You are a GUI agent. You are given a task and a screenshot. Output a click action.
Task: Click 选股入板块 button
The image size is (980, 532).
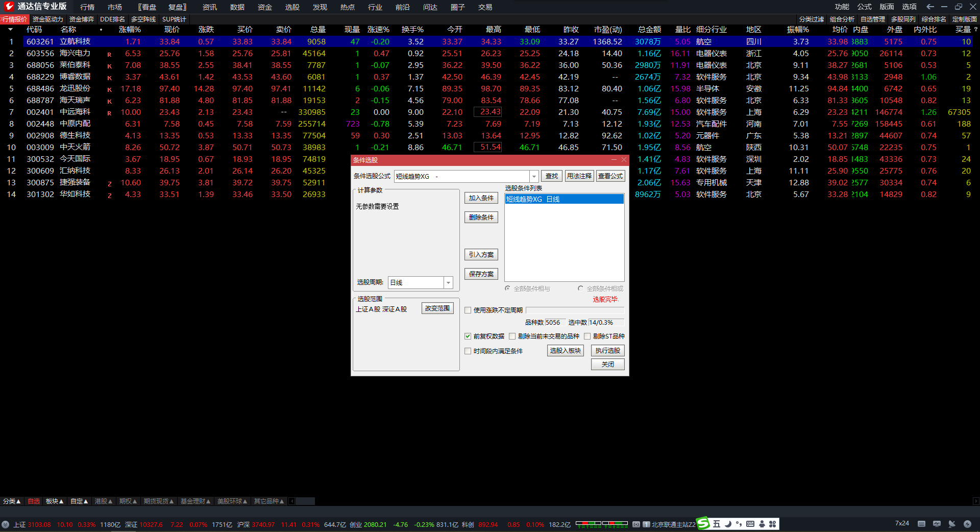click(x=566, y=351)
